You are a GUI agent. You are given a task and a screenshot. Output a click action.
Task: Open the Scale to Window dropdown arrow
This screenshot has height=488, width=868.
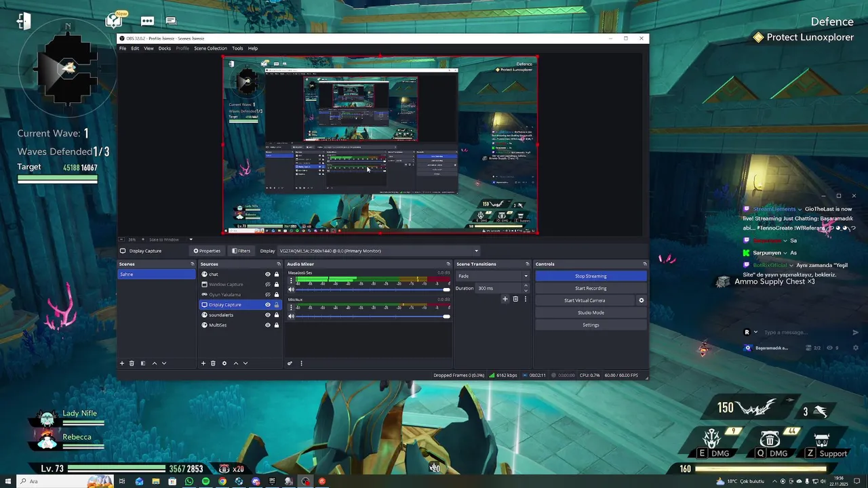click(x=191, y=239)
